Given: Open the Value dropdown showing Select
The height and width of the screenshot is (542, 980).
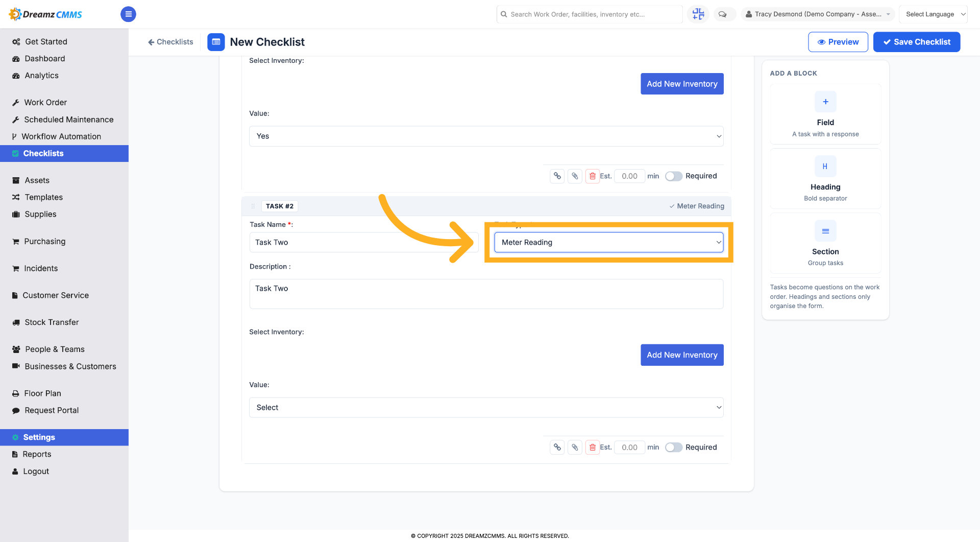Looking at the screenshot, I should (x=486, y=408).
